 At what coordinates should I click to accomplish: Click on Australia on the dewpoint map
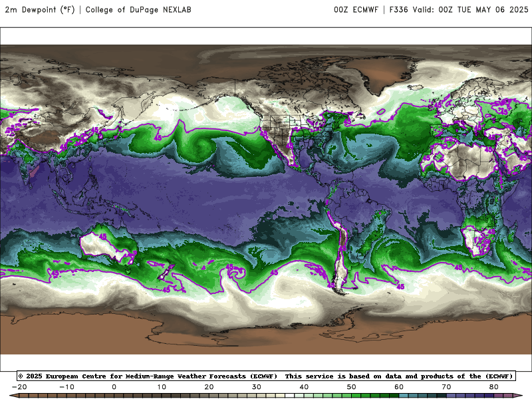point(108,245)
